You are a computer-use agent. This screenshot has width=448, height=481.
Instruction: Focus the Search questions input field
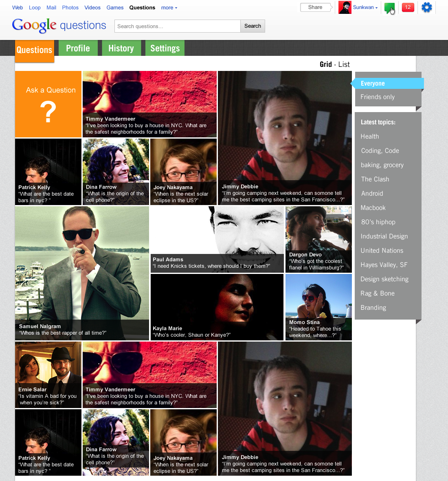tap(178, 26)
